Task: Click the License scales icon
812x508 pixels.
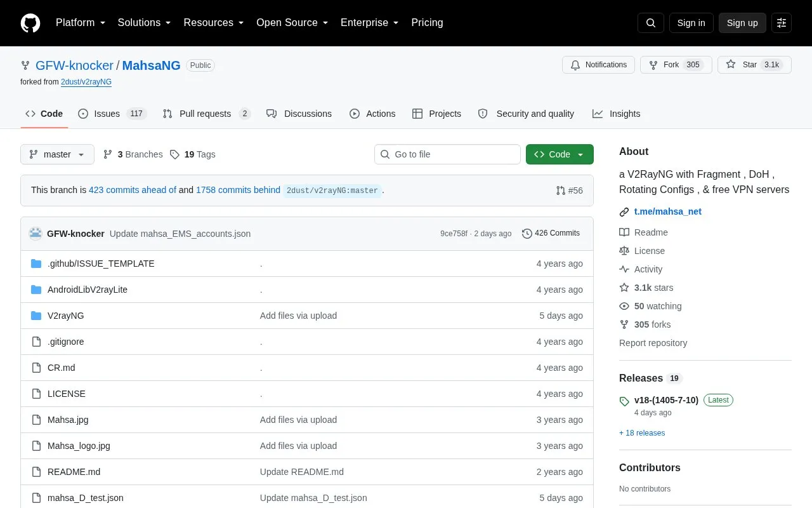Action: pos(624,251)
